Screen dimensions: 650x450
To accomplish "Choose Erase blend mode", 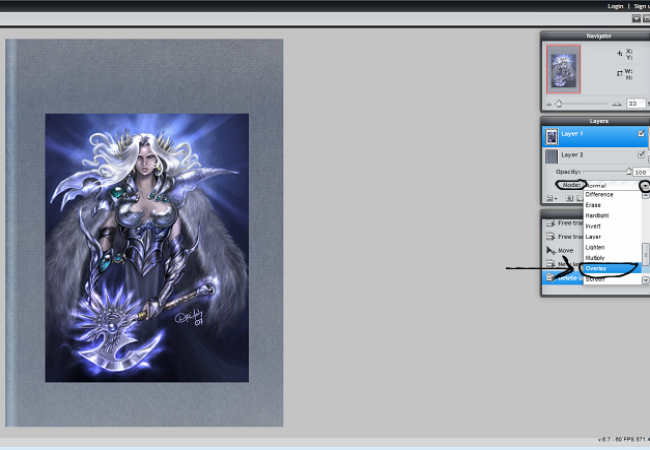I will [612, 205].
